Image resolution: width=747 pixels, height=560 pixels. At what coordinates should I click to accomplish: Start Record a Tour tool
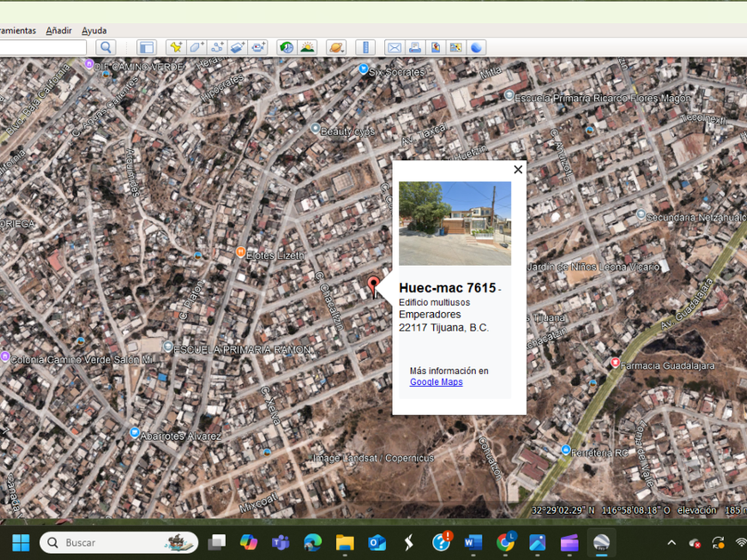coord(259,47)
